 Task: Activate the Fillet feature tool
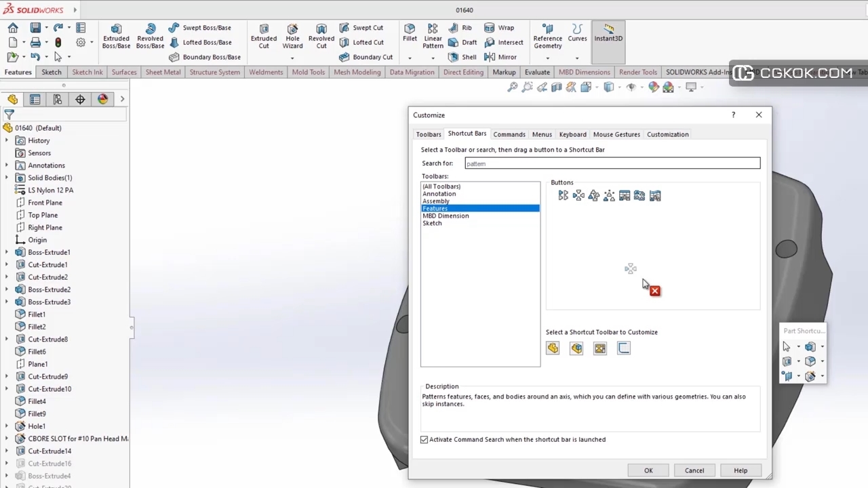pos(410,33)
